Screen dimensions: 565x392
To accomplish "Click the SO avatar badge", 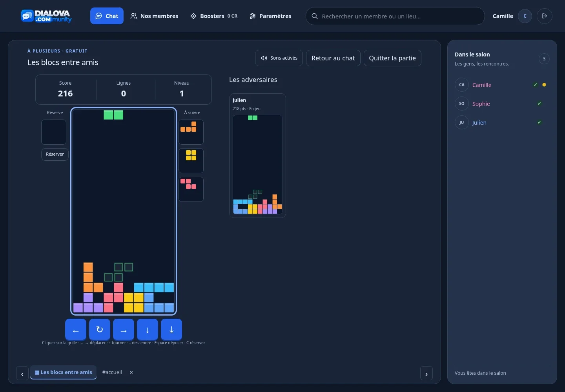I will click(x=462, y=104).
